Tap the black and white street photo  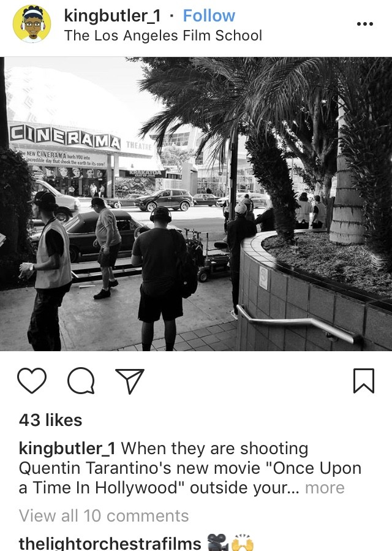pos(196,204)
